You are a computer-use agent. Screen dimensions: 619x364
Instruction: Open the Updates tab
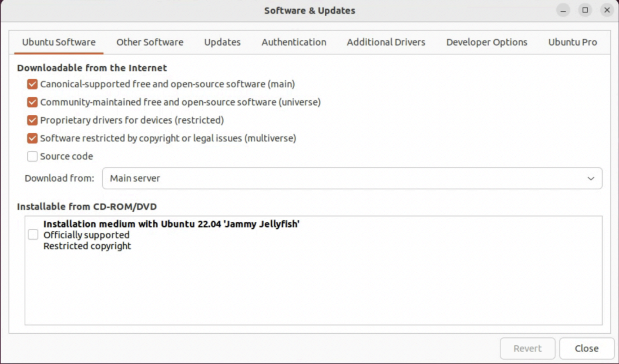[x=222, y=42]
